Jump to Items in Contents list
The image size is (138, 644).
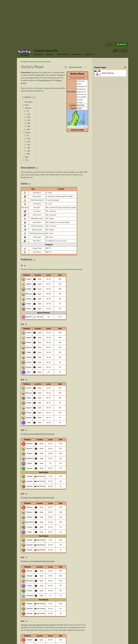click(x=27, y=105)
